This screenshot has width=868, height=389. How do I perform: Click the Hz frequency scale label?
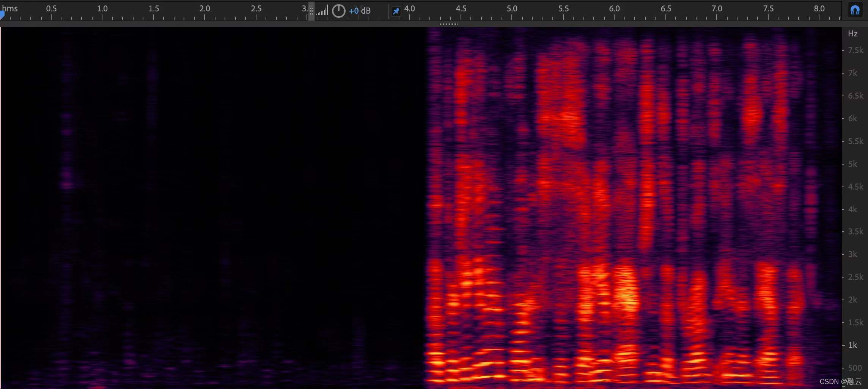pos(853,33)
